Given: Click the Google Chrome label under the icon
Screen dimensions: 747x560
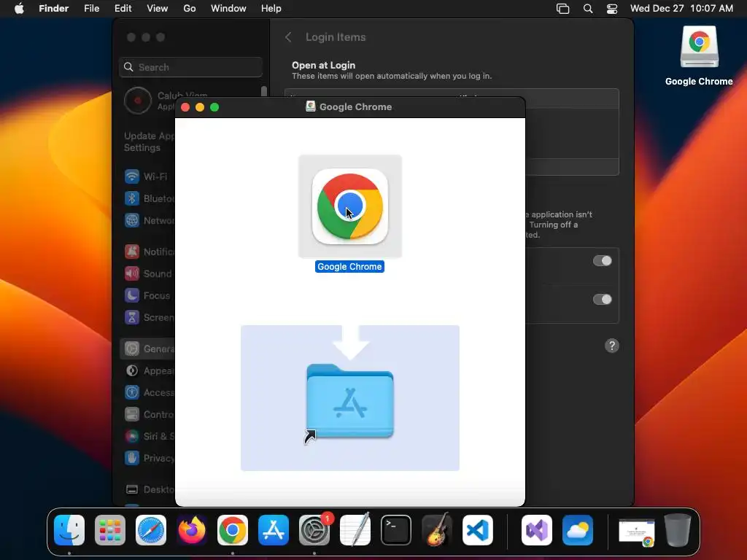Looking at the screenshot, I should (349, 267).
